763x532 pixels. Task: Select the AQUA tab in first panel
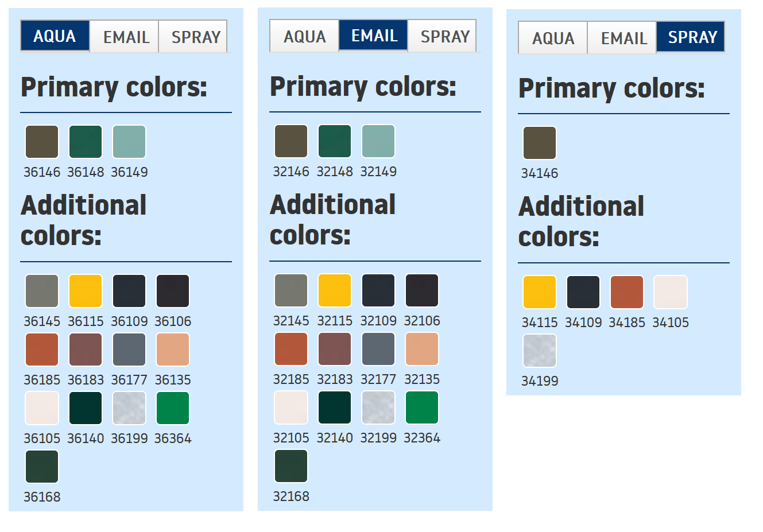pos(55,36)
